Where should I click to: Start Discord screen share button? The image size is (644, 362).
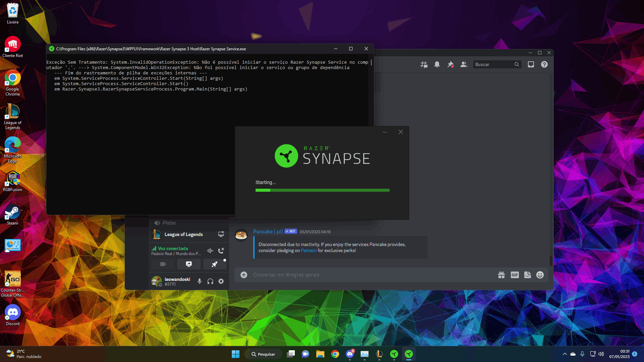click(x=189, y=264)
